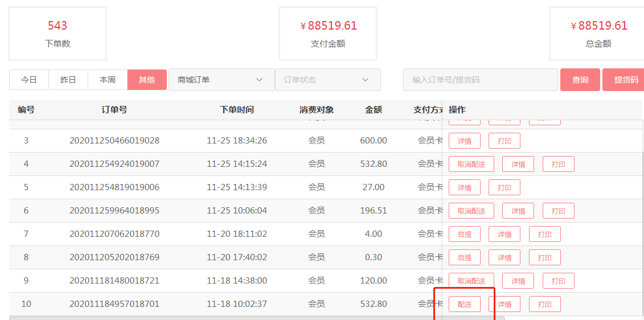Click order number 202011254924019007

tap(114, 165)
